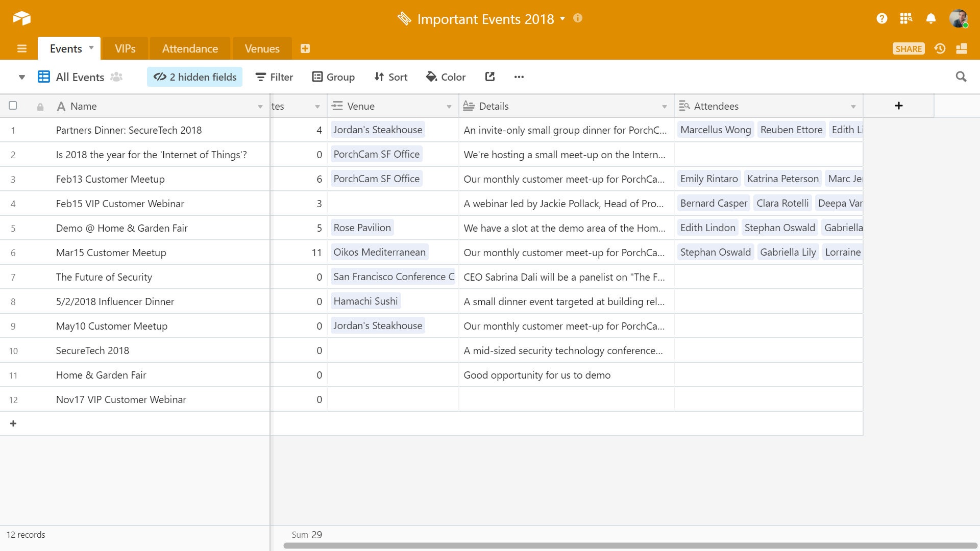Viewport: 980px width, 551px height.
Task: Click the SHARE button
Action: pyautogui.click(x=908, y=48)
